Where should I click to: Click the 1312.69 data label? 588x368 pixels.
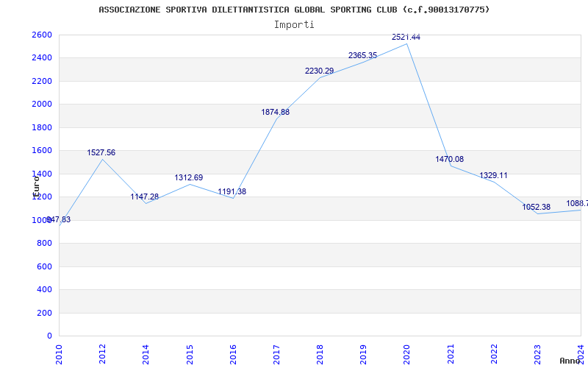pos(189,177)
